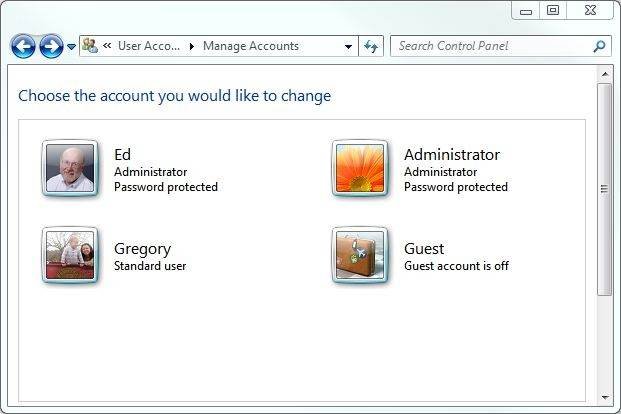The width and height of the screenshot is (621, 414).
Task: Click the User Accounts icon in address bar
Action: click(90, 46)
